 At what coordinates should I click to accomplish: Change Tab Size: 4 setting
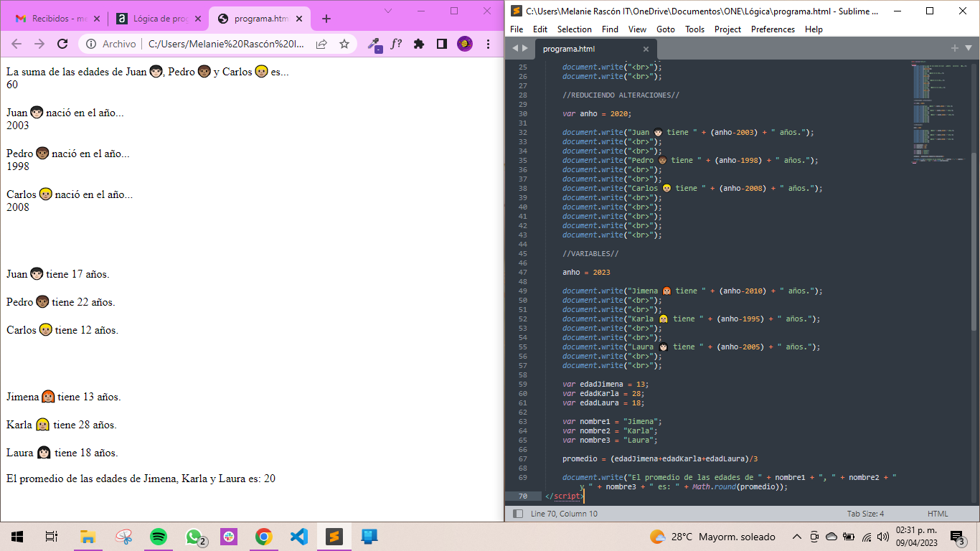point(865,514)
